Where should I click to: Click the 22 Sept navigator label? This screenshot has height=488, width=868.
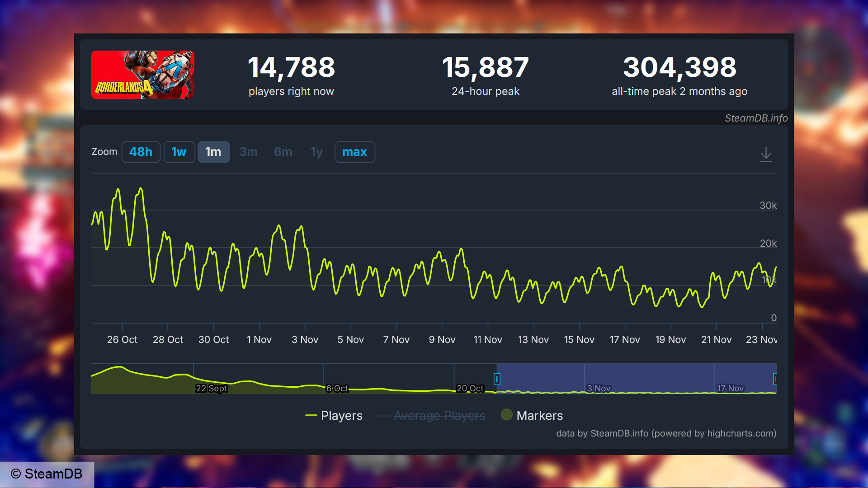click(x=212, y=388)
